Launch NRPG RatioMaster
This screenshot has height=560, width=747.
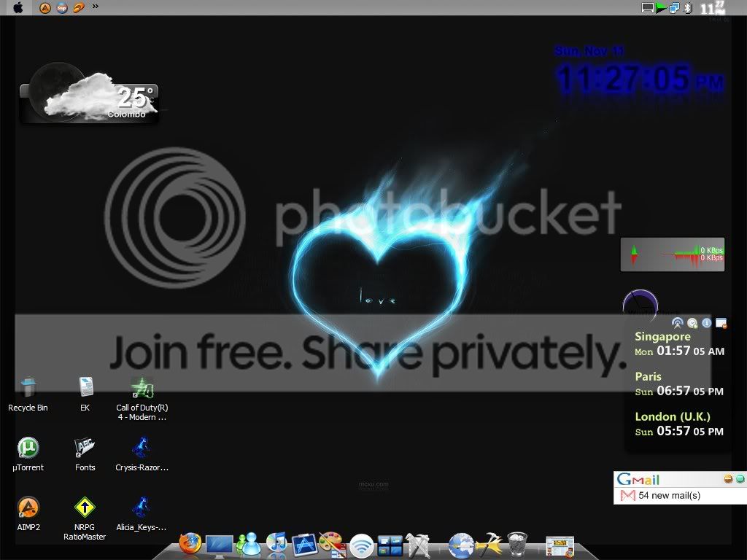[85, 519]
